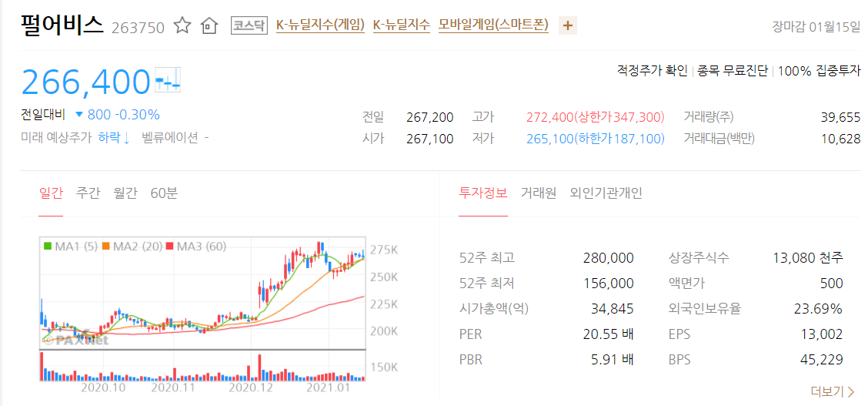The image size is (868, 406).
Task: Click the 거래대금(백만) value 10,628
Action: coord(840,139)
